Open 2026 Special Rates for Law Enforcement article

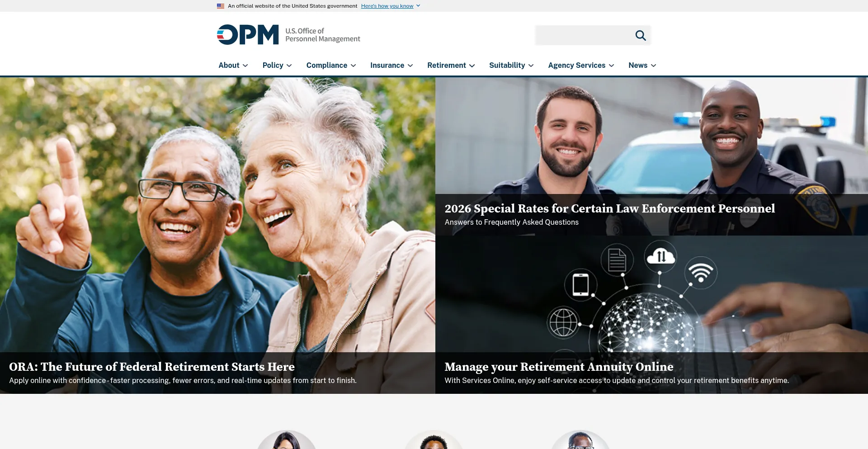coord(609,208)
